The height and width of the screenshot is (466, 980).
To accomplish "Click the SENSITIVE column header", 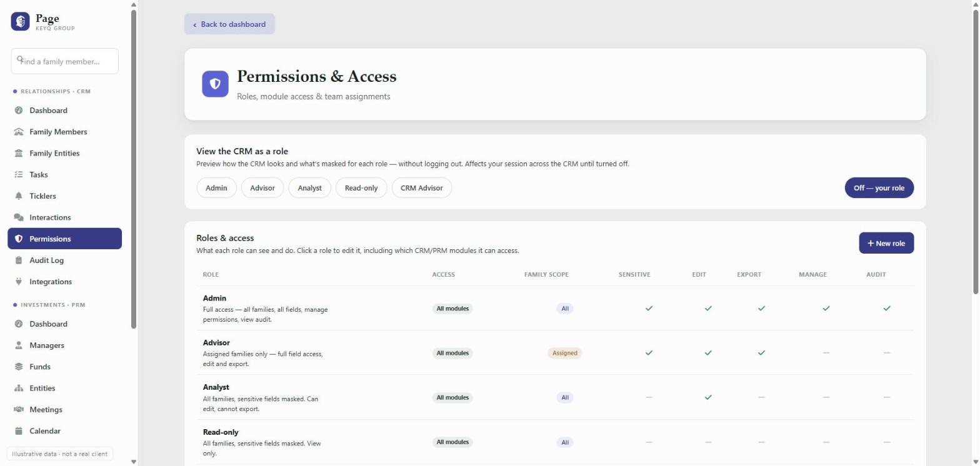I will pyautogui.click(x=634, y=275).
